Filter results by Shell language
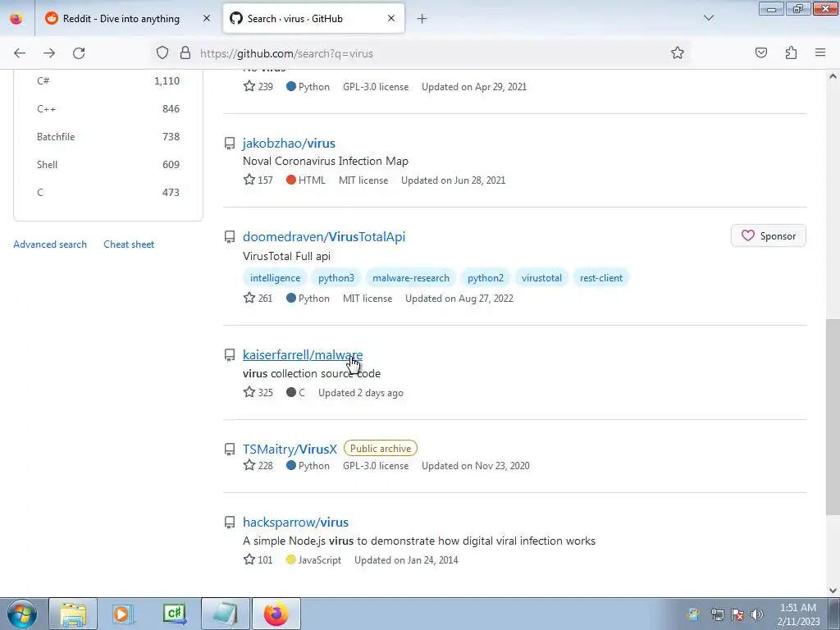The width and height of the screenshot is (840, 630). pyautogui.click(x=108, y=164)
